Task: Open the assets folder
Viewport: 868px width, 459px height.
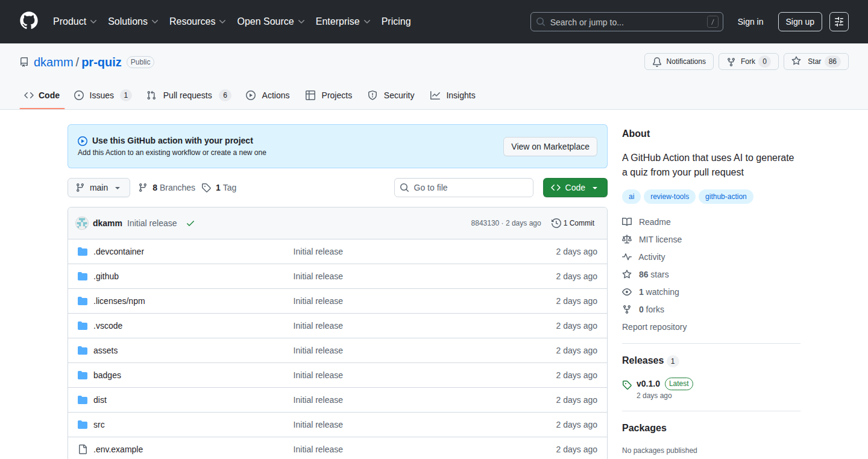Action: coord(105,350)
